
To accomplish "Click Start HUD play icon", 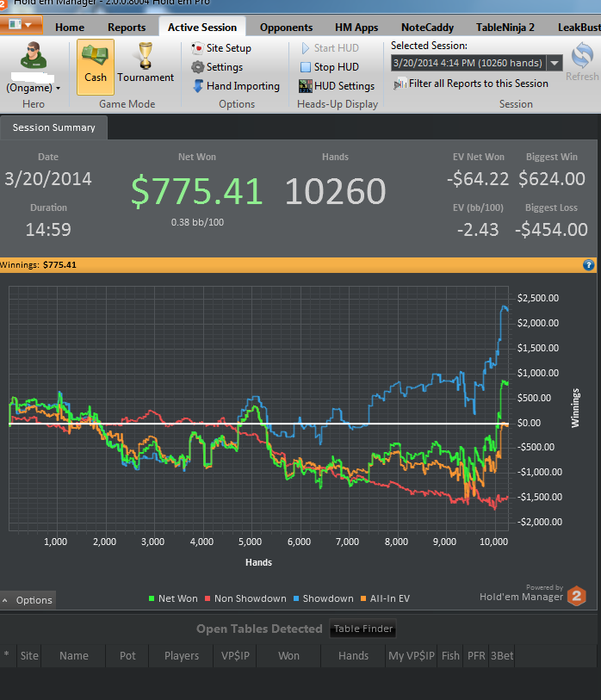I will [x=306, y=48].
